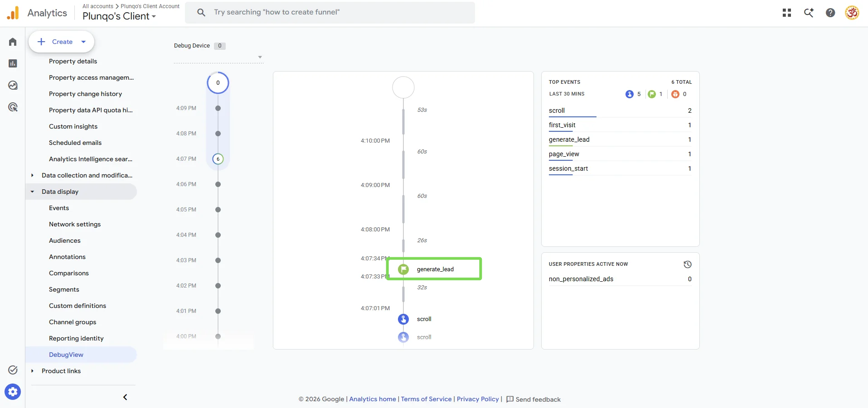Screen dimensions: 868x408
Task: Click the session_start row in Top Events
Action: (x=620, y=168)
